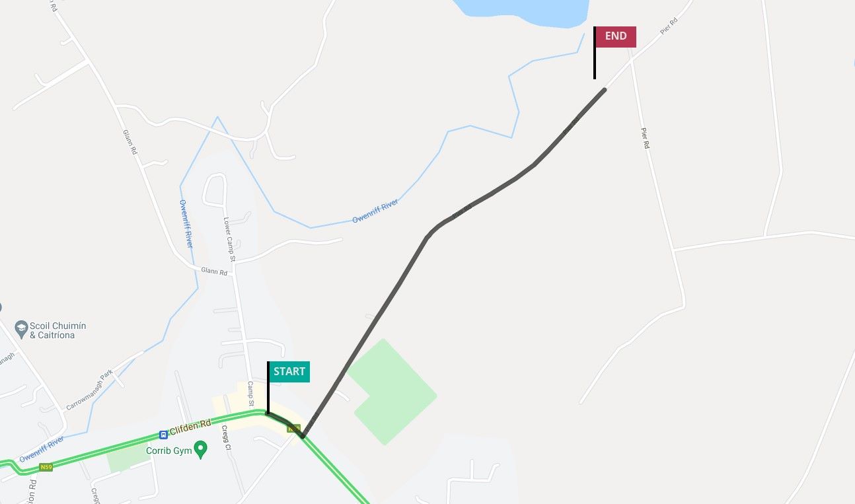Select the Corrib Gym location pin

pyautogui.click(x=202, y=450)
